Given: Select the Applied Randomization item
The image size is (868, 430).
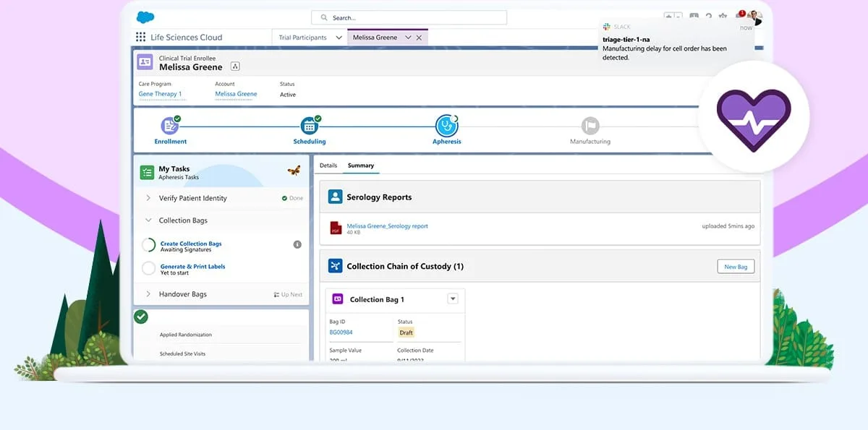Looking at the screenshot, I should (x=186, y=335).
